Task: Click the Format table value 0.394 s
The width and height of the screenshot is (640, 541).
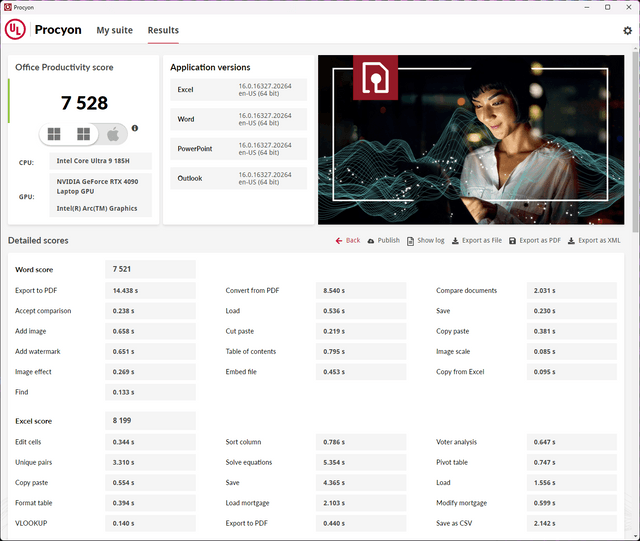Action: coord(150,503)
